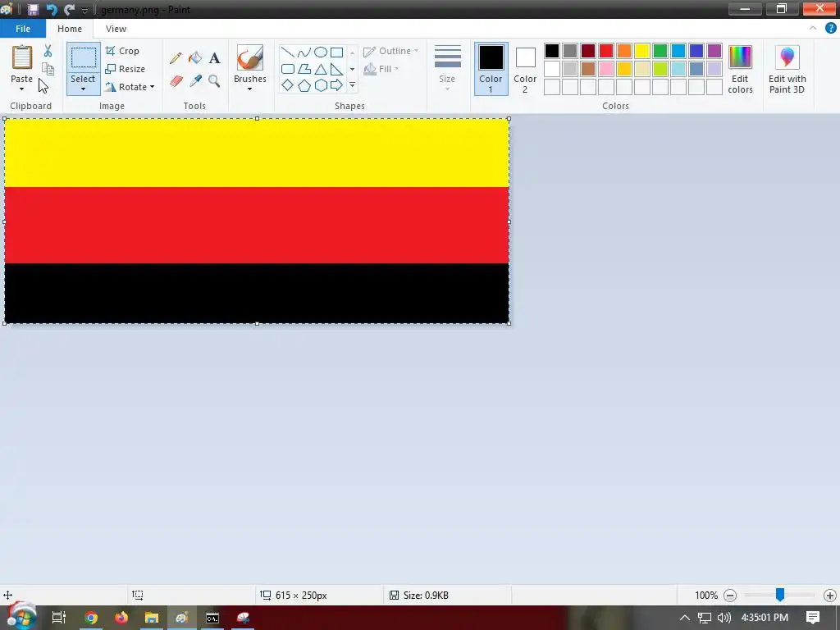Open the shape Fill dropdown
The height and width of the screenshot is (630, 840).
coord(381,69)
